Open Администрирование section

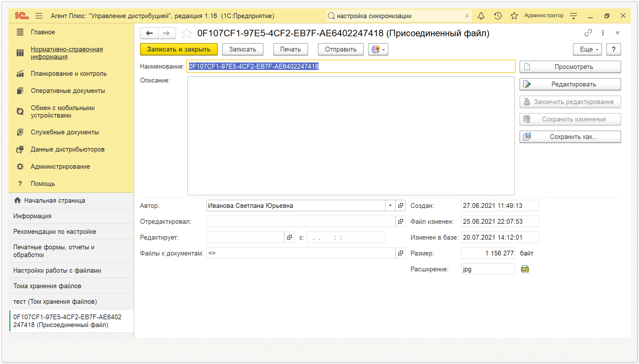point(60,166)
